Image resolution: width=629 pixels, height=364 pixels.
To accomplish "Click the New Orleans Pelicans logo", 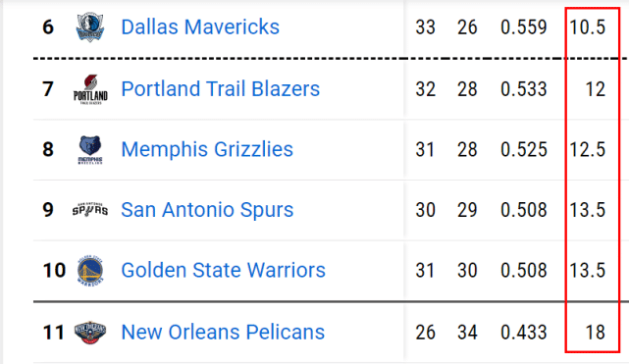I will tap(90, 333).
